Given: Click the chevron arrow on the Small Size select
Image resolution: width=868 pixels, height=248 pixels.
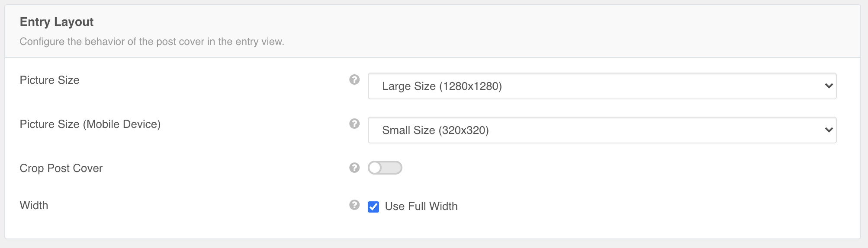Looking at the screenshot, I should [x=829, y=130].
